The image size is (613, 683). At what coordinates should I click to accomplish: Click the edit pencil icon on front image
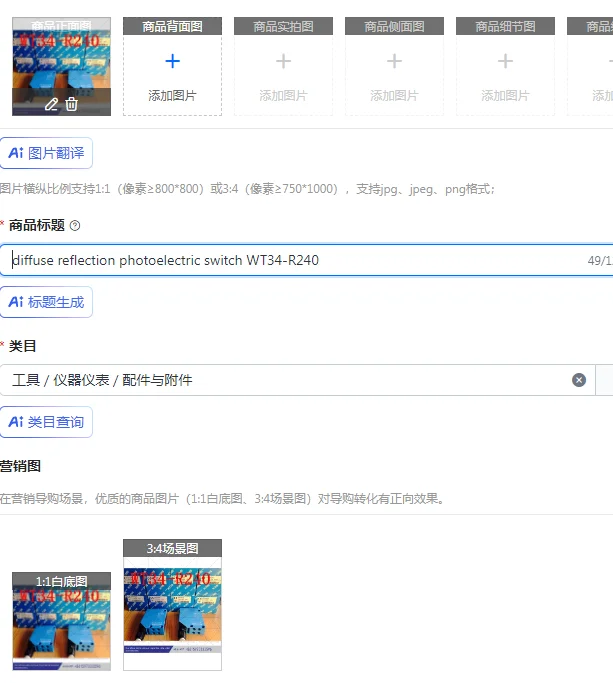click(x=51, y=105)
